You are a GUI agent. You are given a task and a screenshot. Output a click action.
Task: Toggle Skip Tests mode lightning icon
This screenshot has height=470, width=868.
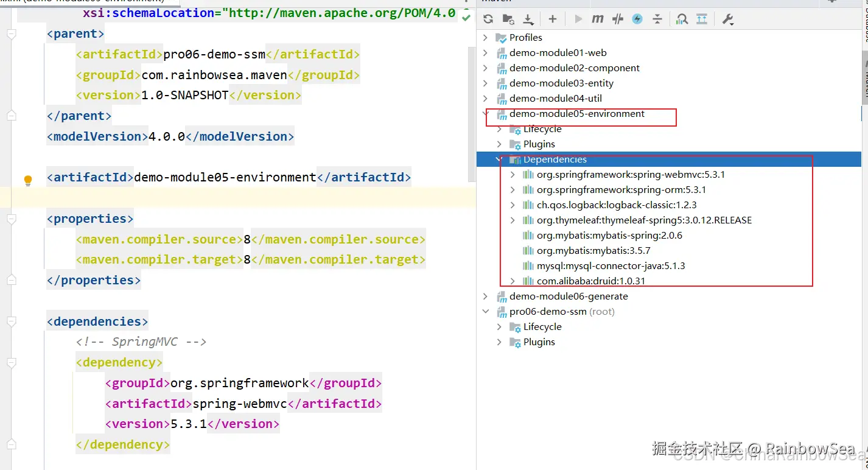pyautogui.click(x=637, y=19)
